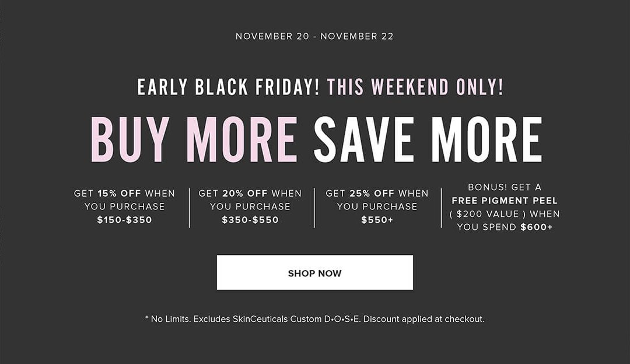The width and height of the screenshot is (630, 364).
Task: Click the pink BUY MORE headline
Action: tap(194, 139)
